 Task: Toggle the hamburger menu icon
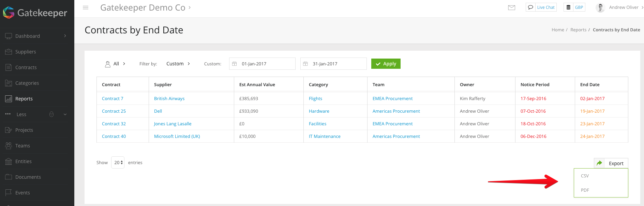pos(86,7)
